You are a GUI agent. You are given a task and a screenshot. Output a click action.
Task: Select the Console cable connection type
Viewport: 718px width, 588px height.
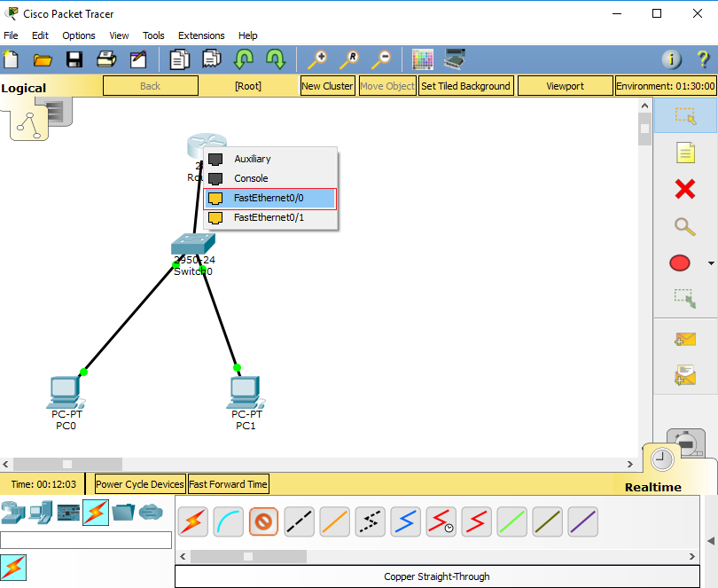(229, 521)
